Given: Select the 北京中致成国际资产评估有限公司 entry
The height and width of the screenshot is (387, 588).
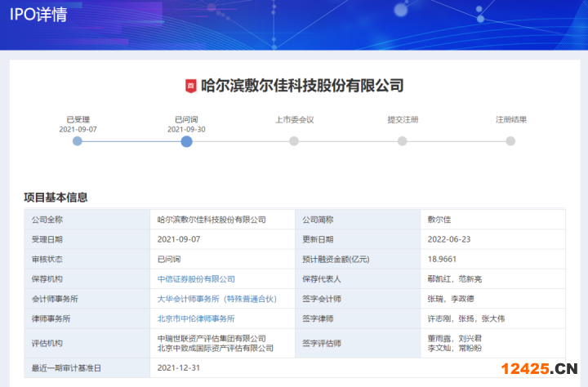Looking at the screenshot, I should click(215, 349).
